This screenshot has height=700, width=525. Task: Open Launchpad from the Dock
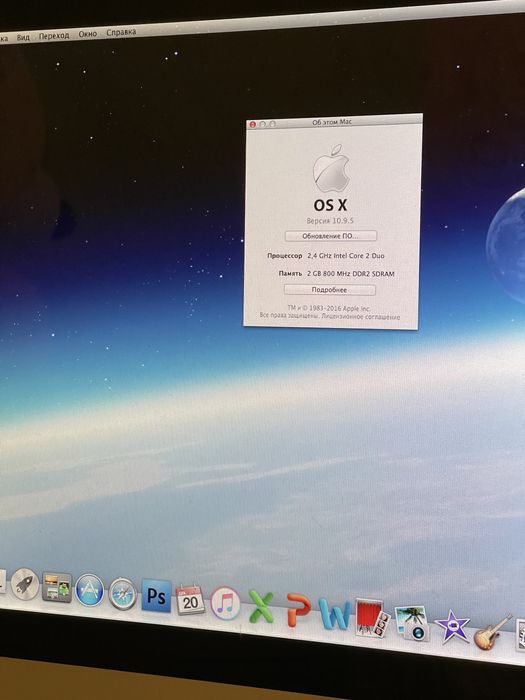pos(25,584)
